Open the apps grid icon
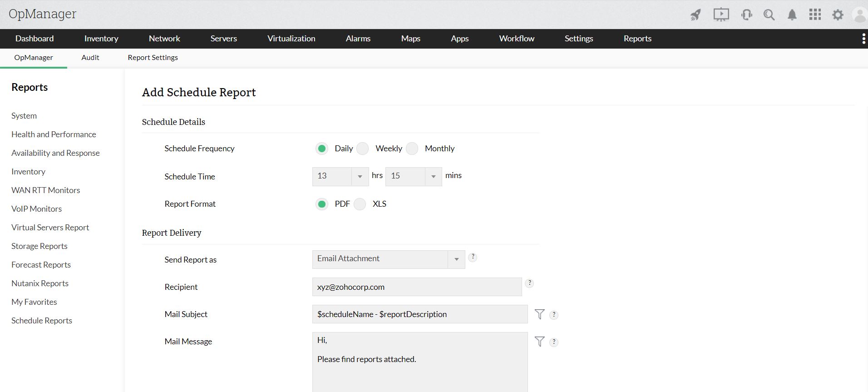868x392 pixels. point(815,15)
